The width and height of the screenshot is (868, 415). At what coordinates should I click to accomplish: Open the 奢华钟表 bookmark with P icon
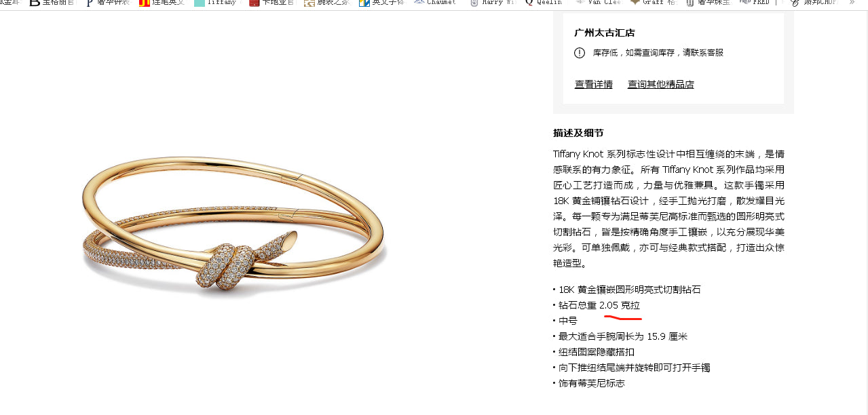tap(107, 3)
